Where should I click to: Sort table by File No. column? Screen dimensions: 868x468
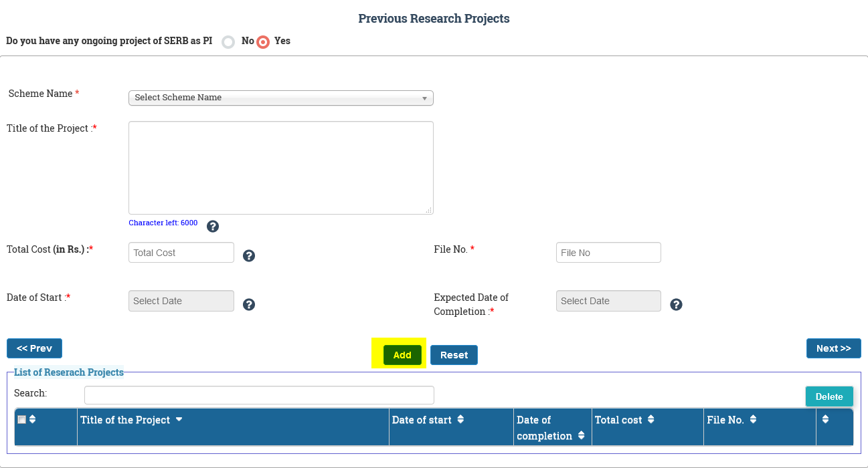[x=731, y=420]
